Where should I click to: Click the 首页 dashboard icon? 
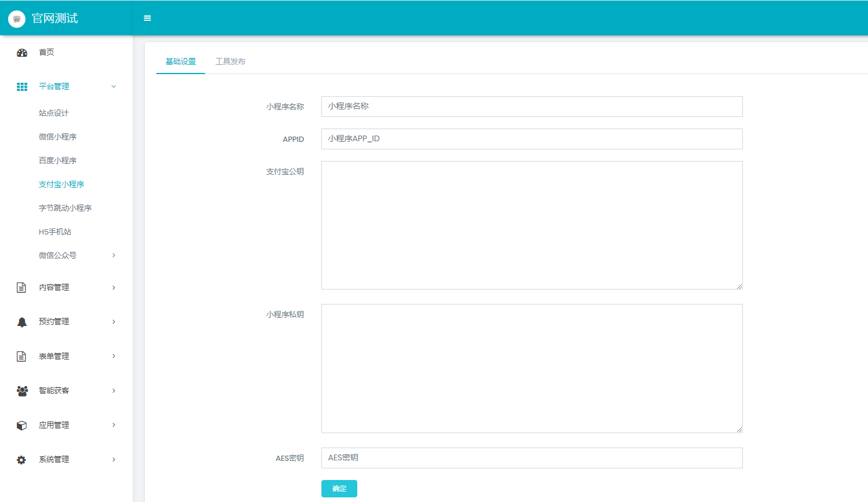coord(22,53)
